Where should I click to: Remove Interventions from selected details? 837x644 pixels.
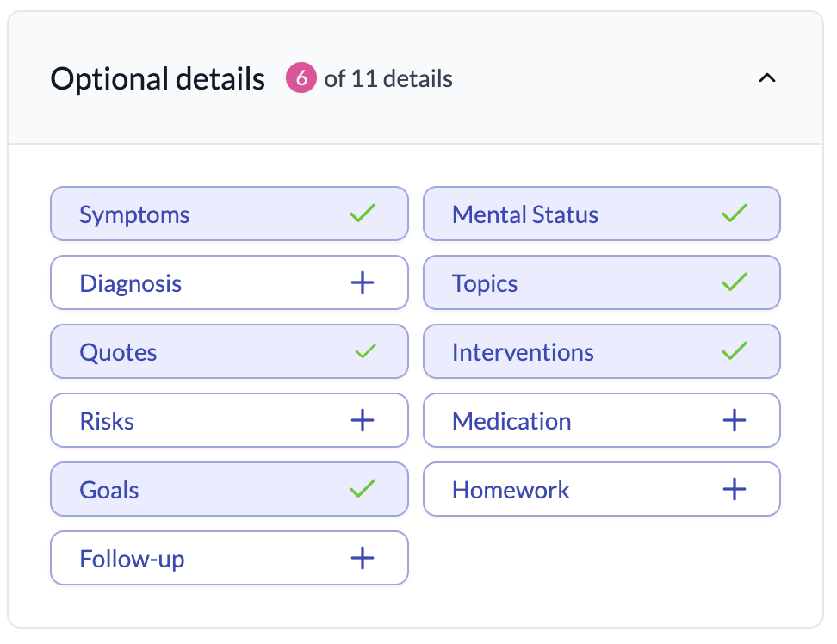pos(601,351)
